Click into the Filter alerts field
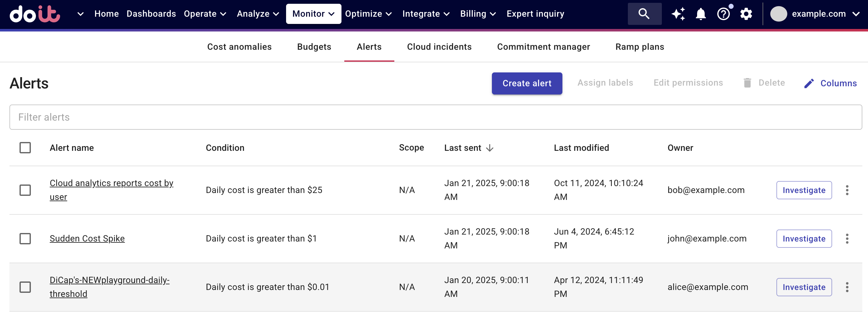Viewport: 868px width, 318px height. 435,117
